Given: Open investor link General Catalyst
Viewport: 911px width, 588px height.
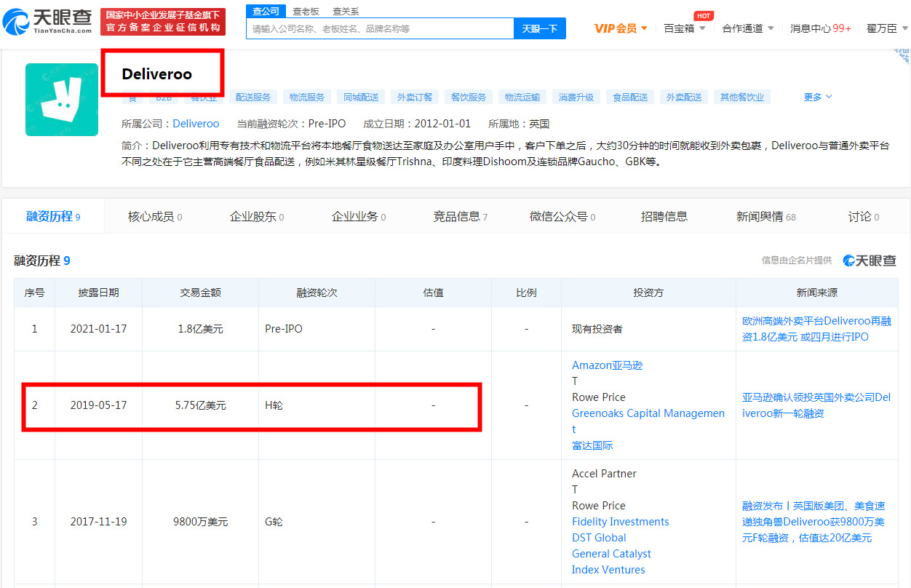Looking at the screenshot, I should [x=611, y=554].
